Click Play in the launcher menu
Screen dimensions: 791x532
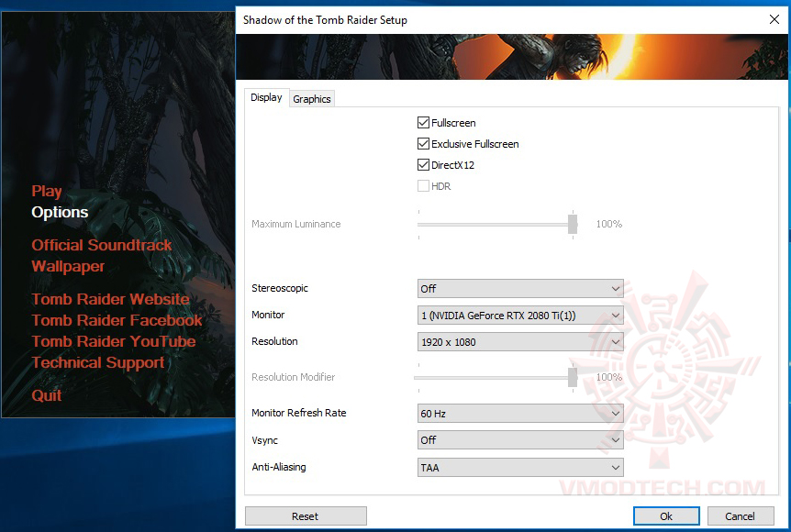pyautogui.click(x=47, y=191)
